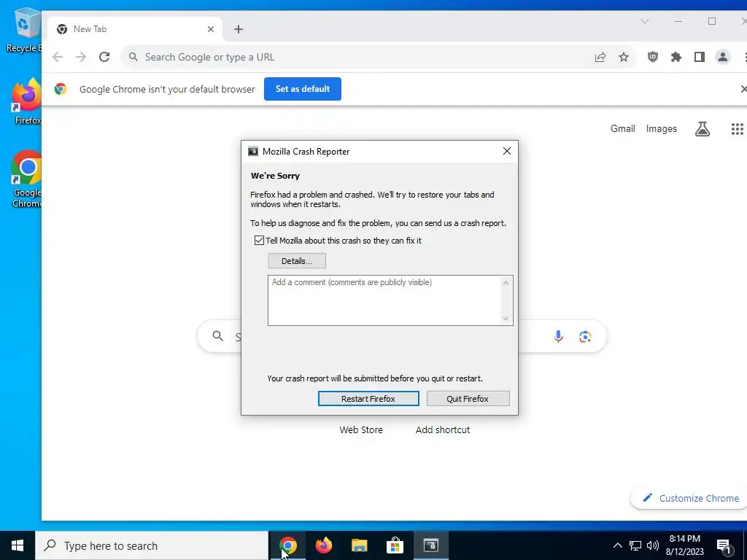Image resolution: width=747 pixels, height=560 pixels.
Task: Open the Gmail link
Action: coord(623,128)
